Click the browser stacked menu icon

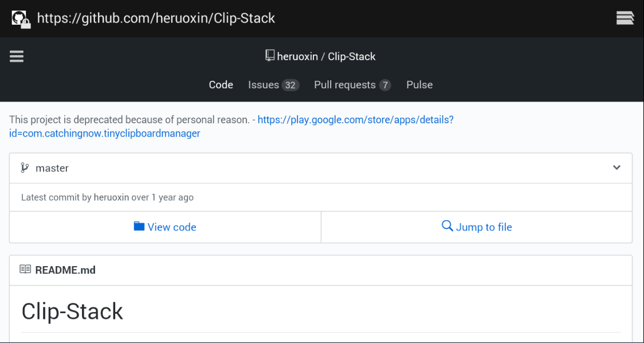coord(625,18)
